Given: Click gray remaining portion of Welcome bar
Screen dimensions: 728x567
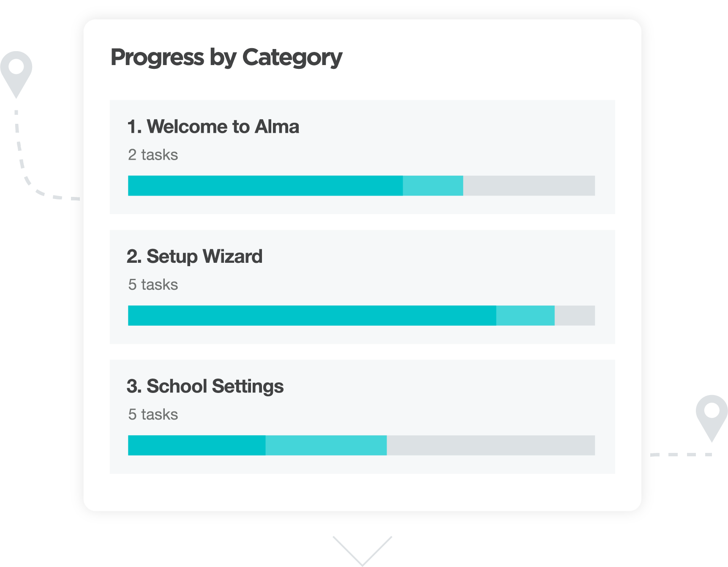Looking at the screenshot, I should point(529,185).
